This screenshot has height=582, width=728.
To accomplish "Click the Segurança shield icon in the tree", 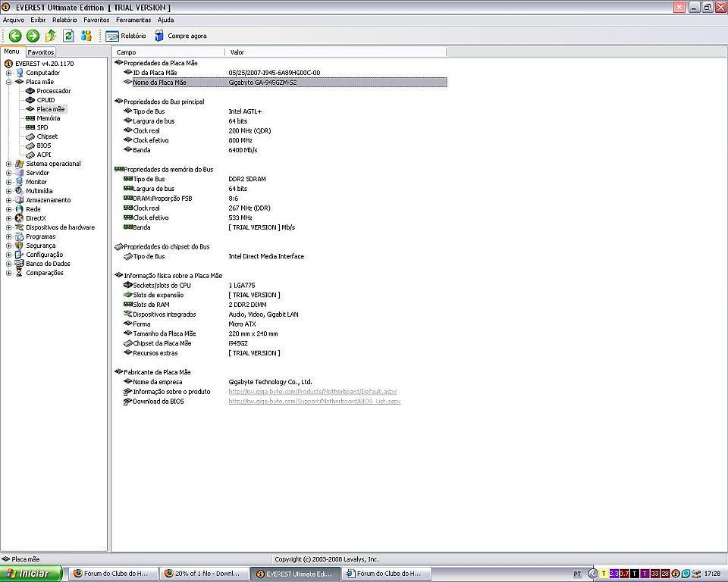I will click(x=20, y=246).
